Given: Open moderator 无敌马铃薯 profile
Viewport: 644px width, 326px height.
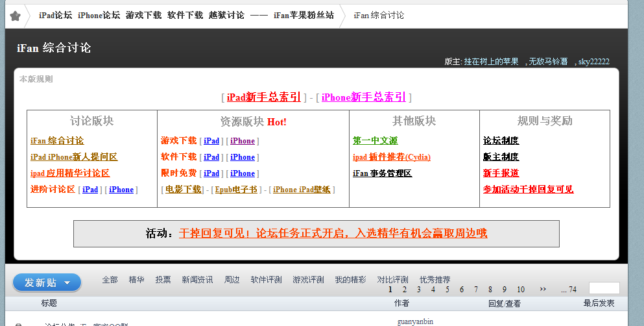Looking at the screenshot, I should click(548, 62).
